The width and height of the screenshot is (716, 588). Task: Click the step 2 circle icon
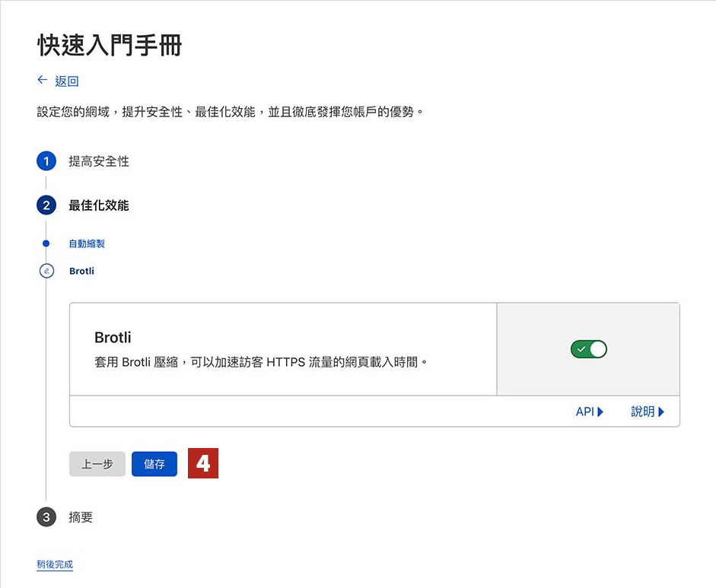click(46, 205)
